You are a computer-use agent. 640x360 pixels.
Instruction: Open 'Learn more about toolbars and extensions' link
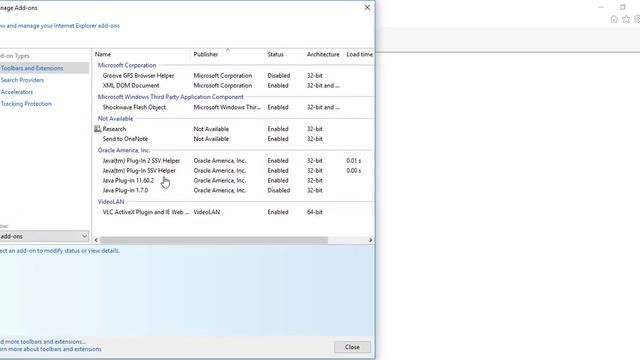[51, 349]
